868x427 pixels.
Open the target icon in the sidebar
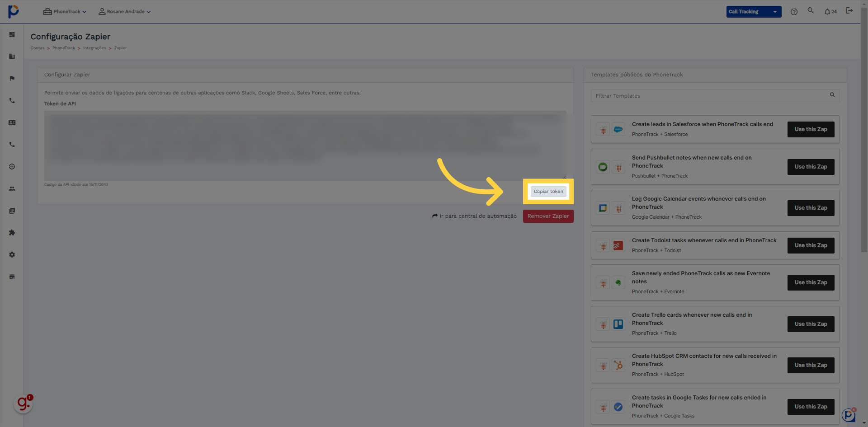click(12, 167)
